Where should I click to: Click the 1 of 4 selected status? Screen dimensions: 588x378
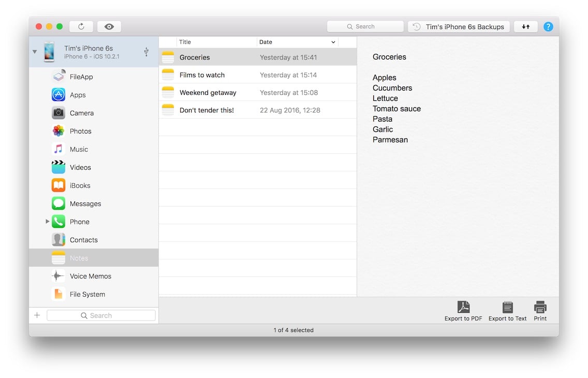point(293,330)
